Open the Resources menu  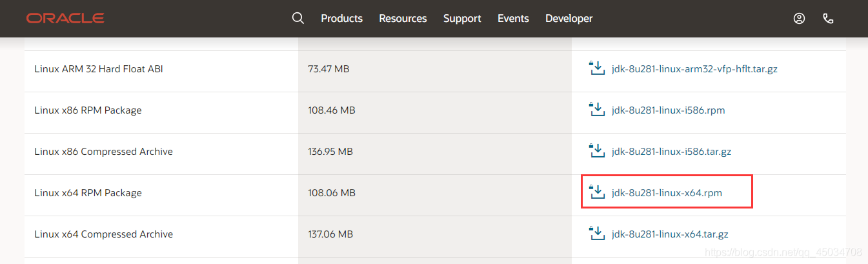pyautogui.click(x=403, y=19)
